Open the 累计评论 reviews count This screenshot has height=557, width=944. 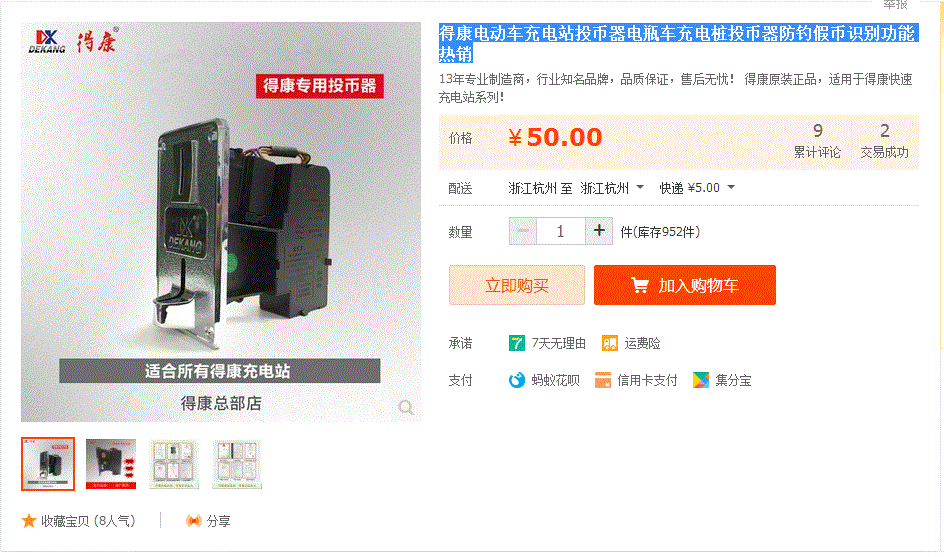coord(817,142)
